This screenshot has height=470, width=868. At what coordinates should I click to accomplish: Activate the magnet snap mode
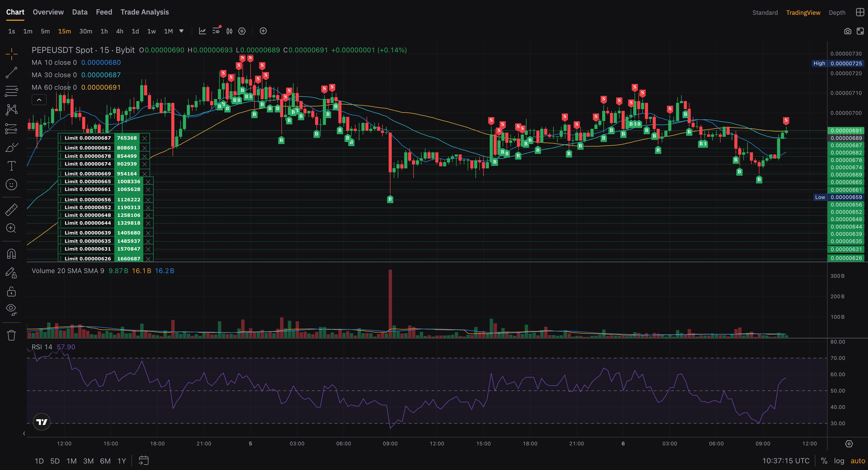click(11, 253)
